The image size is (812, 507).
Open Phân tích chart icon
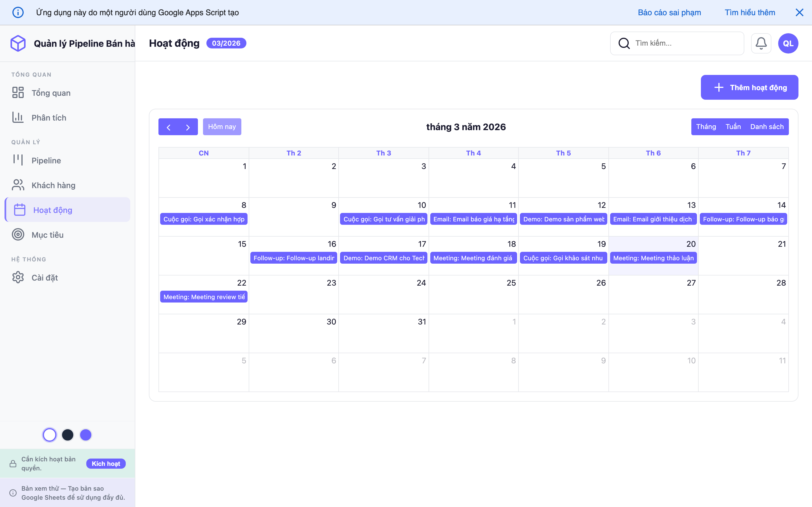click(x=18, y=117)
